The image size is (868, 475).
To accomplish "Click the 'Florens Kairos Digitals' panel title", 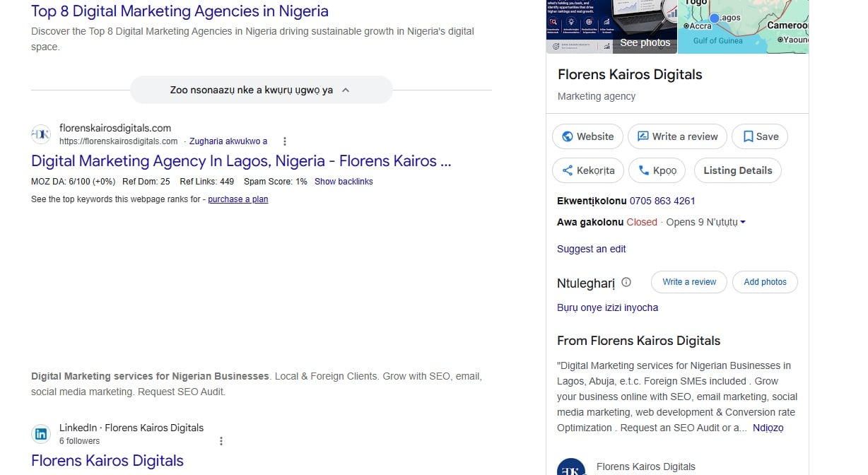I will 630,74.
